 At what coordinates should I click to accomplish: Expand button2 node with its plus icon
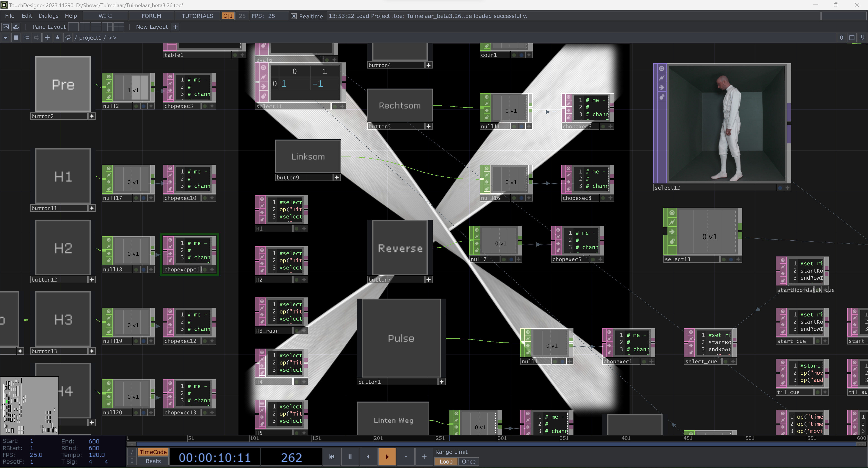(x=92, y=116)
